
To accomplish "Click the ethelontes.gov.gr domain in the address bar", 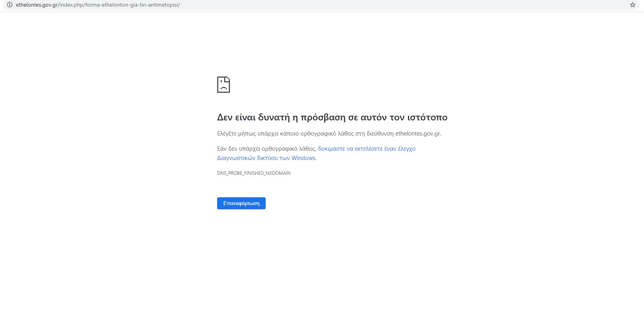I will (x=37, y=5).
